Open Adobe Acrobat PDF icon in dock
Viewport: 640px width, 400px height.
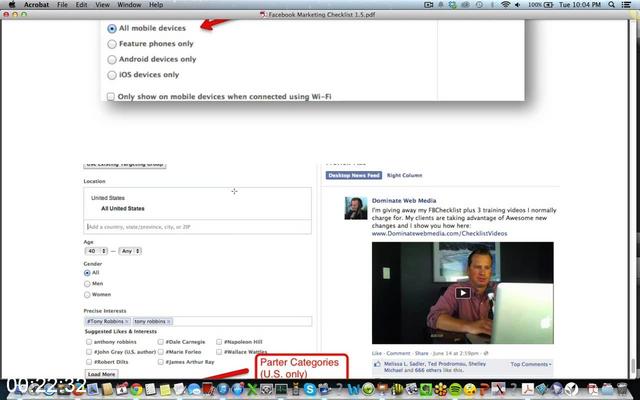pos(528,389)
